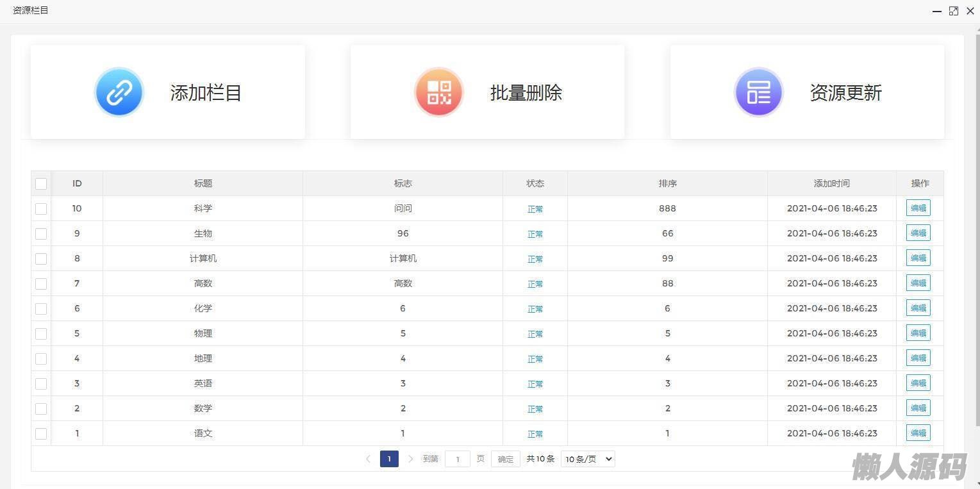Click the purple layout icon for 资源更新
The width and height of the screenshot is (980, 489).
[x=759, y=92]
